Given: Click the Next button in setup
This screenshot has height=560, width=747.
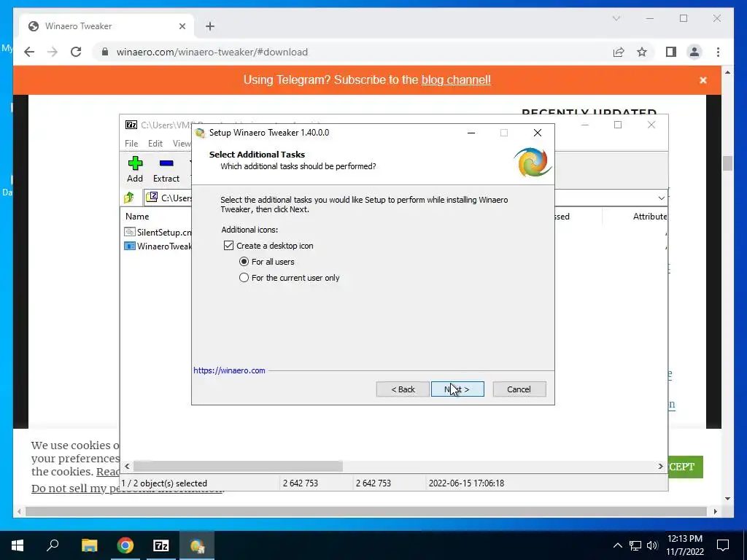Looking at the screenshot, I should point(457,389).
